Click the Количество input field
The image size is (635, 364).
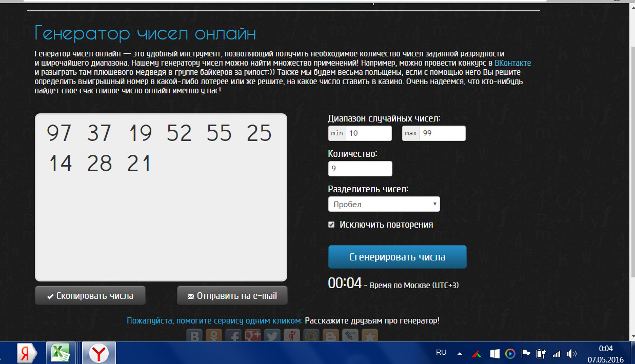pos(360,169)
